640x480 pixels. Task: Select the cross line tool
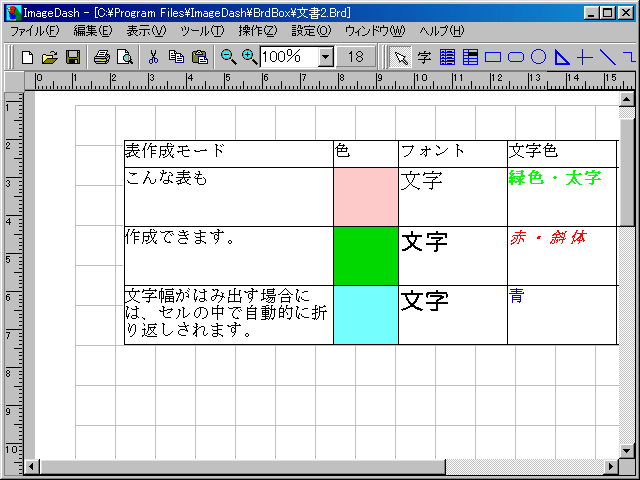[584, 58]
